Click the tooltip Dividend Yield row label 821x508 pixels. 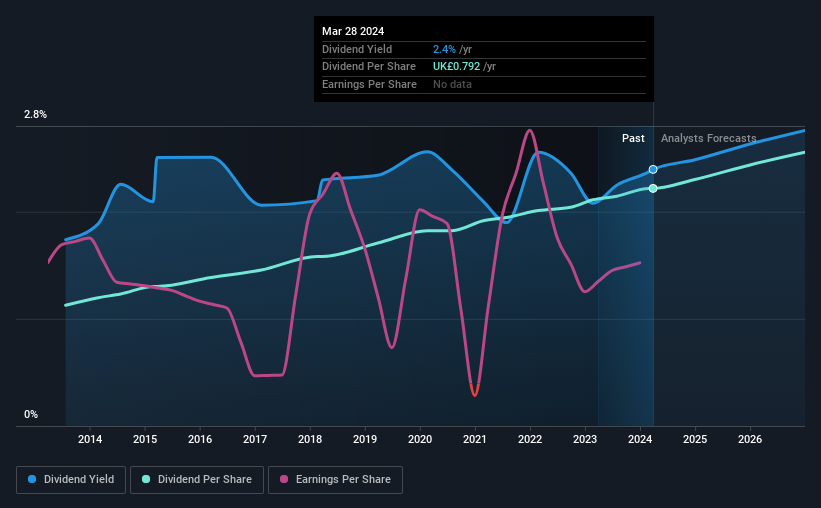[x=357, y=49]
